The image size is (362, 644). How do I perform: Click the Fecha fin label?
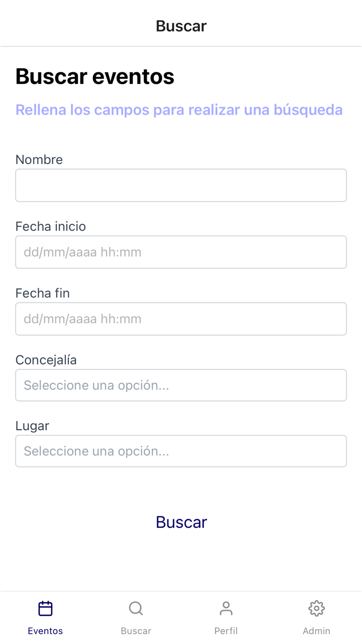(x=43, y=293)
